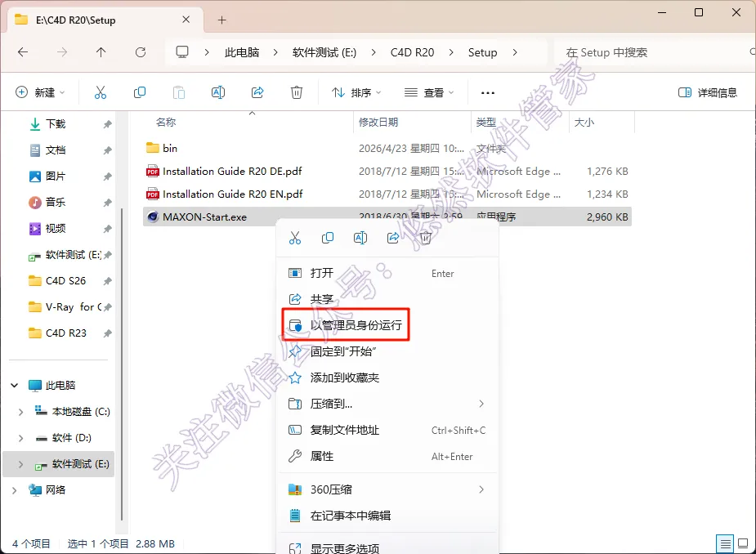Open 下载 in quick access sidebar
This screenshot has width=756, height=554.
[x=56, y=124]
